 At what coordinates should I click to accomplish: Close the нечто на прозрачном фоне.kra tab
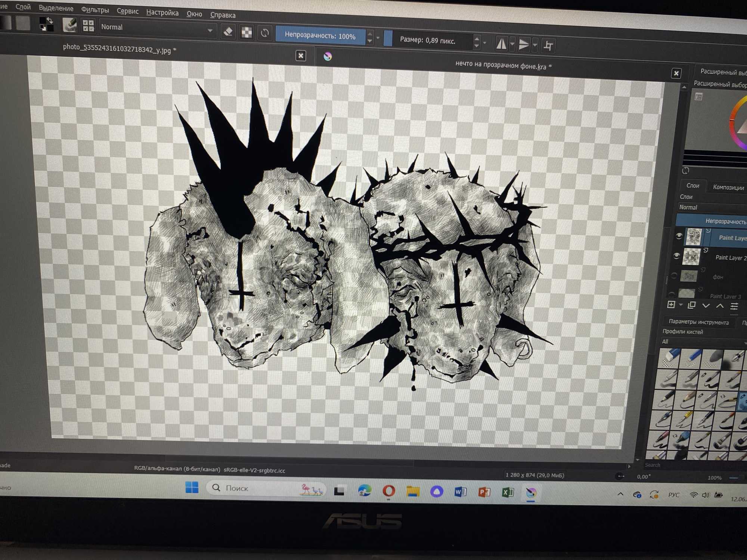[676, 73]
